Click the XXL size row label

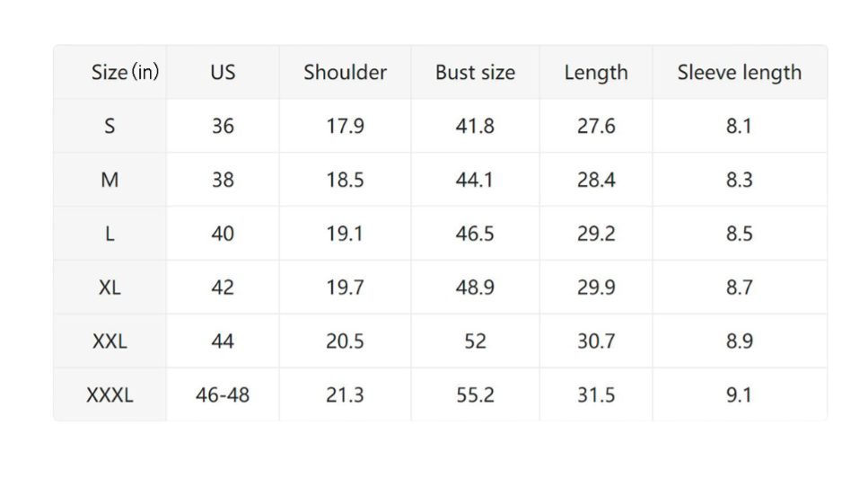[x=110, y=341]
